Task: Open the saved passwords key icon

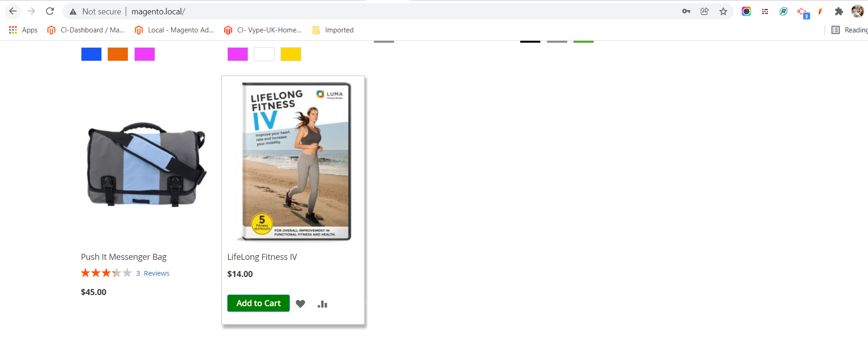Action: [x=686, y=11]
